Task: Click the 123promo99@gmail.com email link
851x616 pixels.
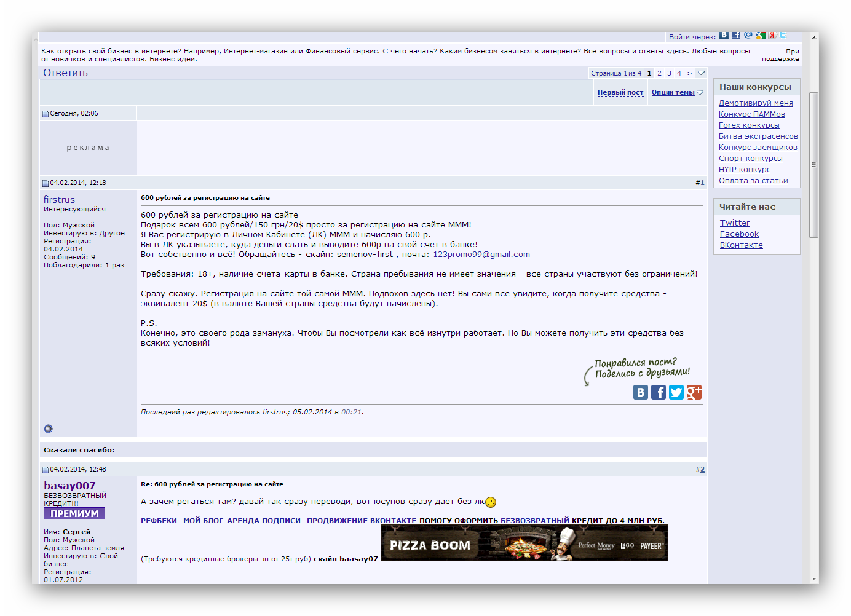Action: (x=481, y=255)
